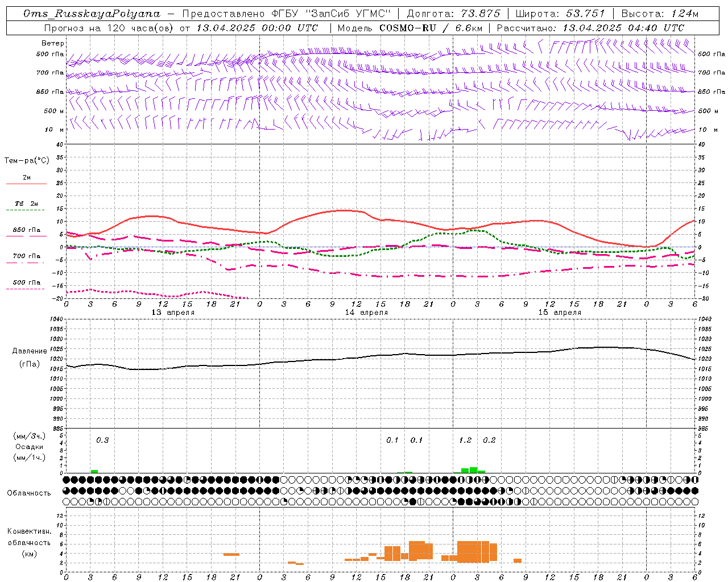Click 'Прогноз на 120 часа(ов)' forecast header
Screen dimensions: 728x582
[x=110, y=28]
